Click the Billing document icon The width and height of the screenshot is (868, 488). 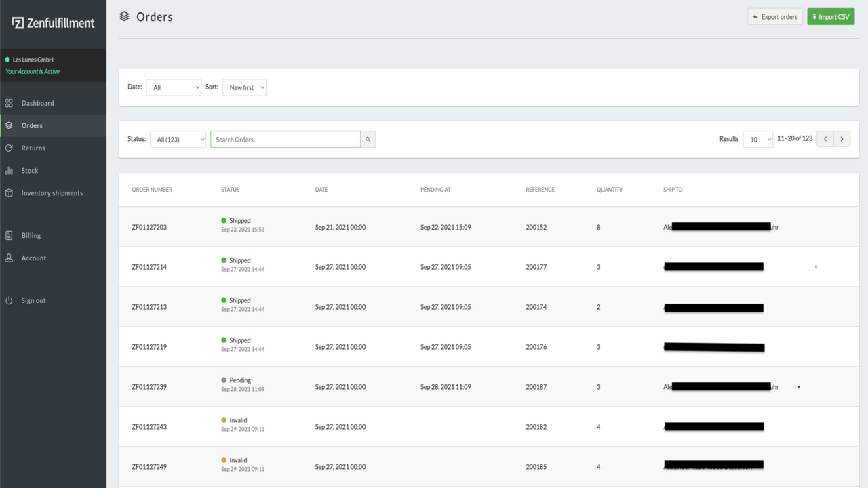tap(9, 235)
